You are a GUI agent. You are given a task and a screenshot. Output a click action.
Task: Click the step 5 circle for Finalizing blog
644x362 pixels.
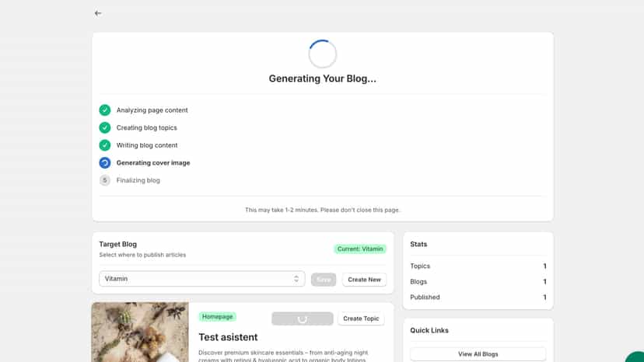tap(105, 180)
